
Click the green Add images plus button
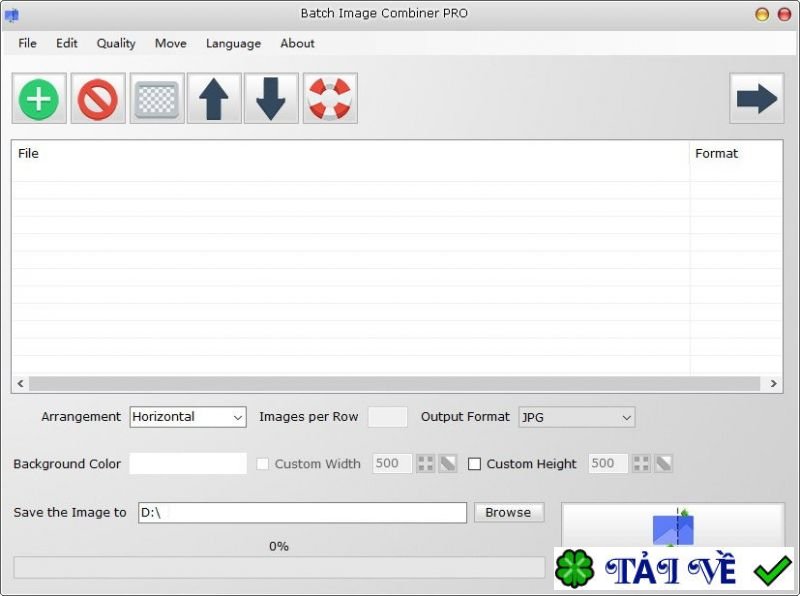[39, 98]
